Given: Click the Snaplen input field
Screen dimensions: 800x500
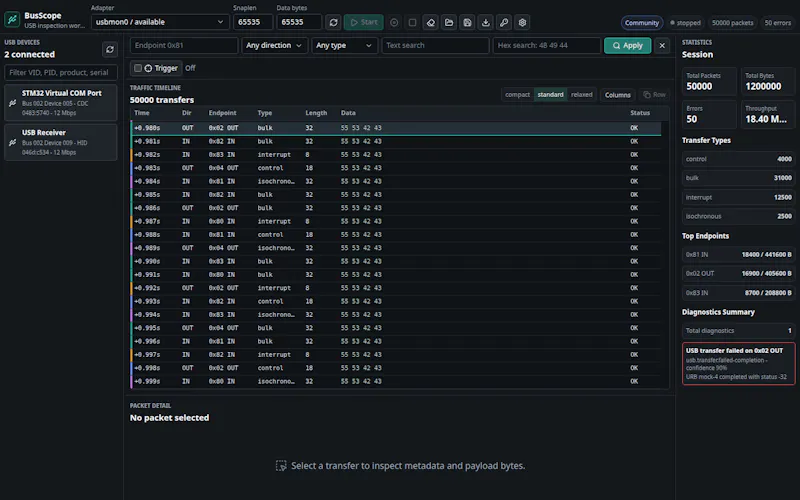Looking at the screenshot, I should pos(253,22).
